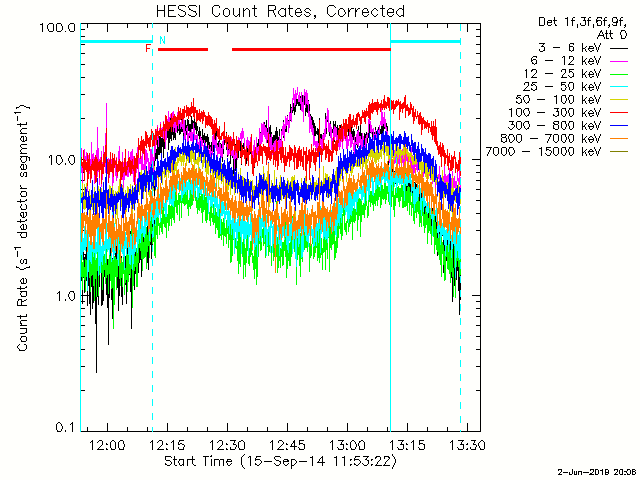The height and width of the screenshot is (480, 640).
Task: Click the magenta legend line for 6-12 keV
Action: (x=619, y=61)
